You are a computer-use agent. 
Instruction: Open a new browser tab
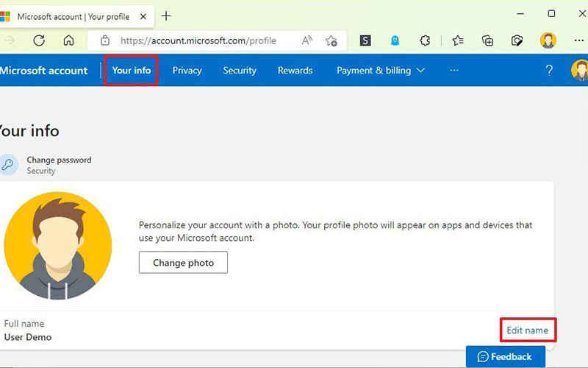pos(166,16)
